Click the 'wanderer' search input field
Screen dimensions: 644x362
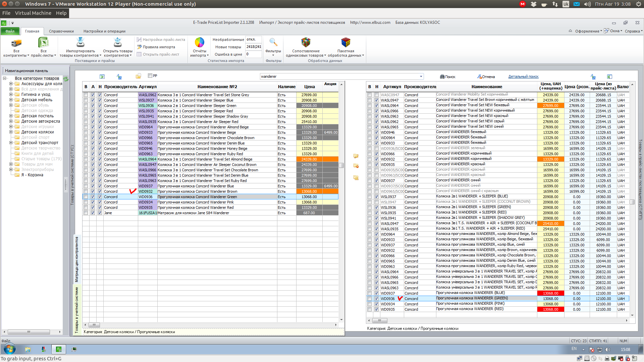coord(339,76)
